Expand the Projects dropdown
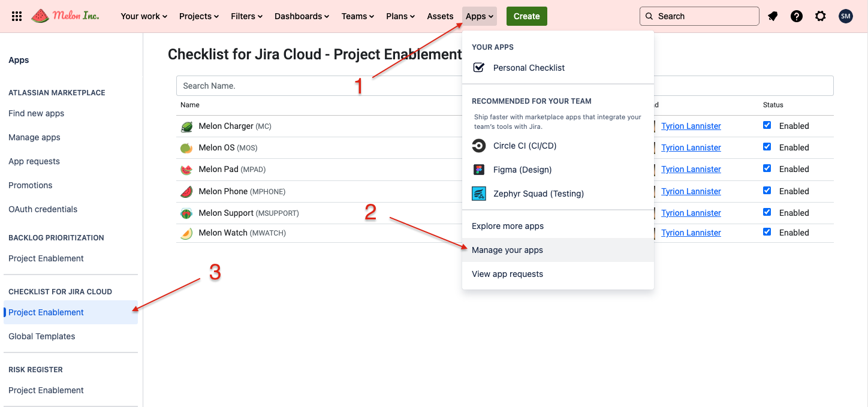The image size is (868, 407). click(x=199, y=16)
